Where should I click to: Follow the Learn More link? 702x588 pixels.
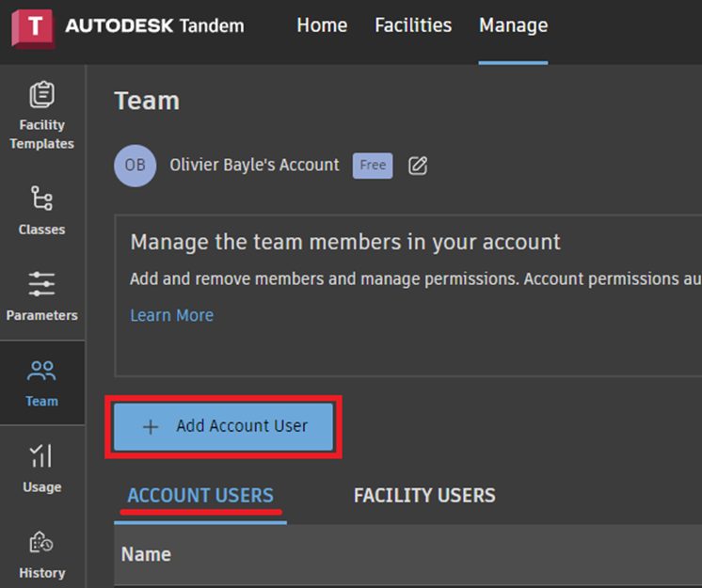171,315
